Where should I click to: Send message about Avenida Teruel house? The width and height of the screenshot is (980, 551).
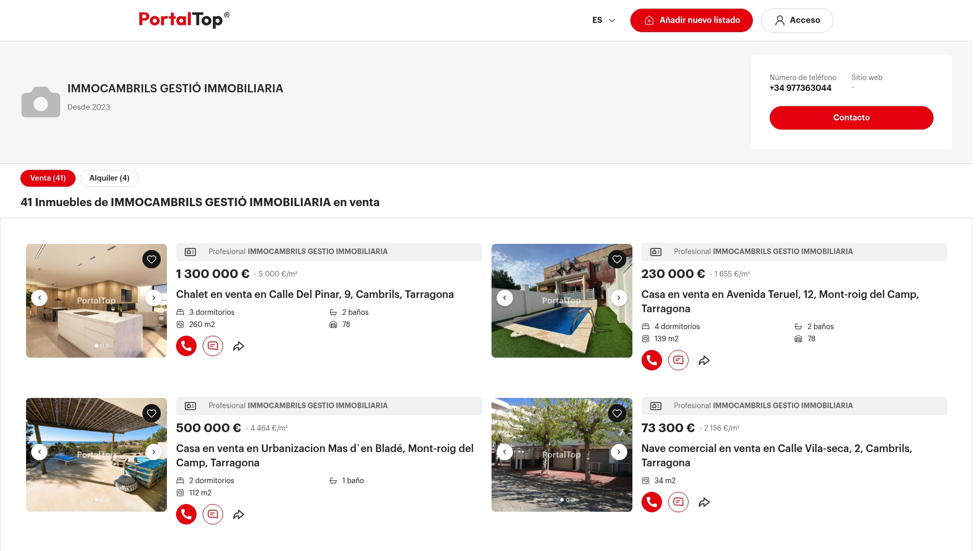click(678, 360)
